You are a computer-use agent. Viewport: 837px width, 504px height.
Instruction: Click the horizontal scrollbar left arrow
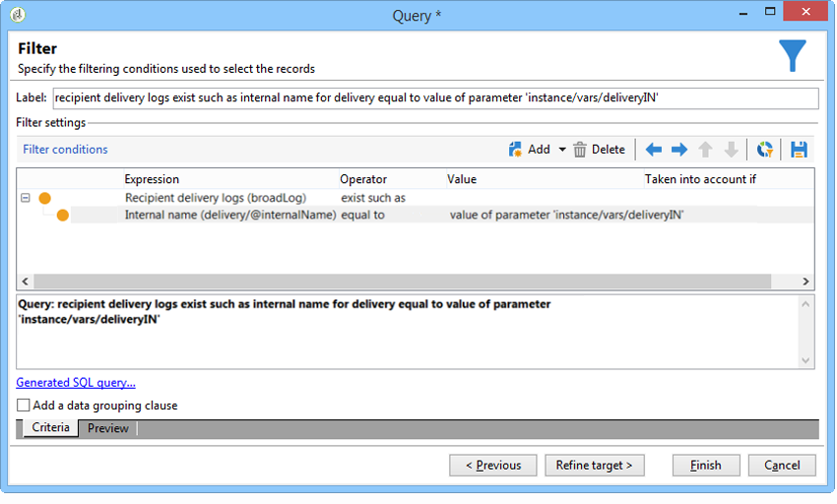click(25, 282)
